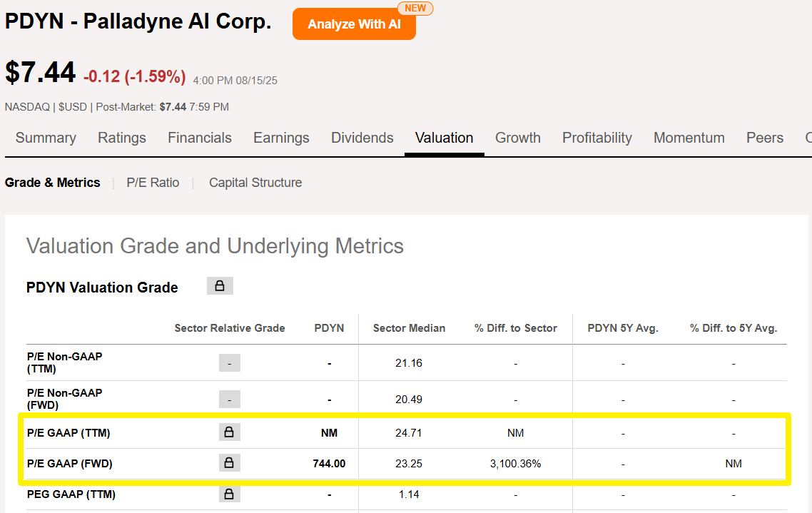Click the Post-Market $7.44 7:59 PM quote line
This screenshot has height=513, width=812.
tap(162, 107)
